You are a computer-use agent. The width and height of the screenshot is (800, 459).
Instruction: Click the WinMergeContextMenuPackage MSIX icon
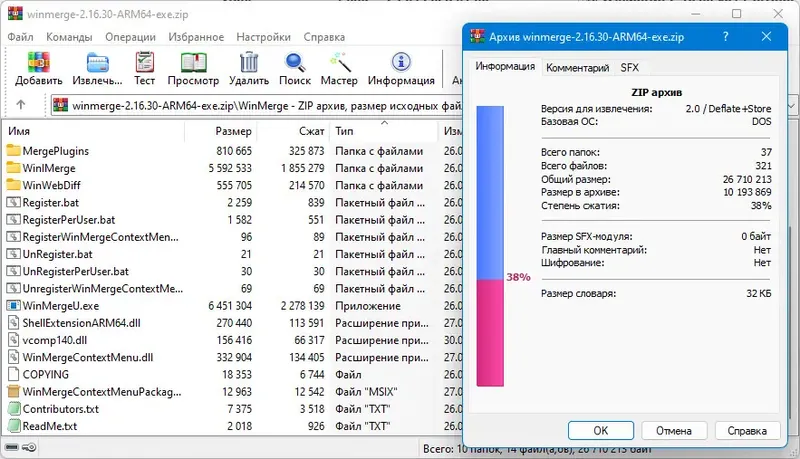(x=13, y=392)
